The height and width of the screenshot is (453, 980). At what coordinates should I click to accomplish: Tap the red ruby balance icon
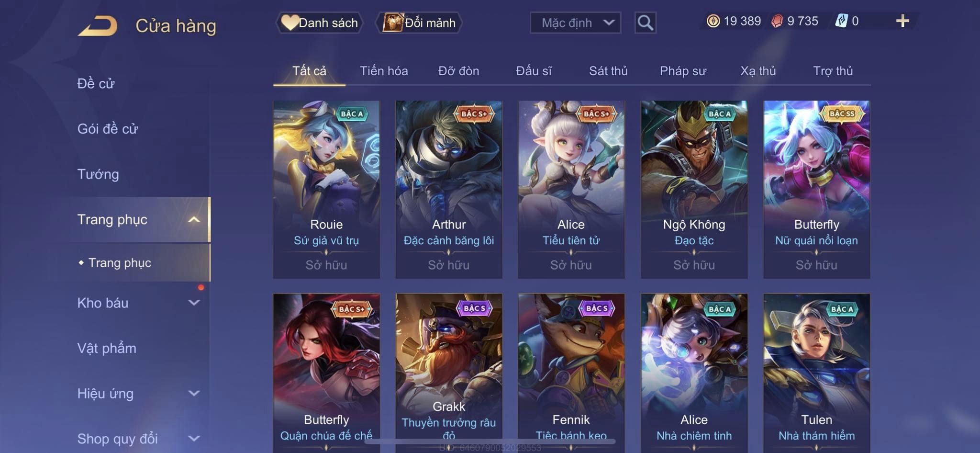tap(777, 21)
